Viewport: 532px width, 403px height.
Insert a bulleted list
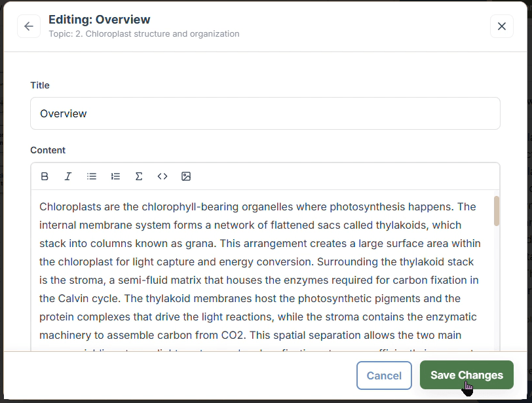[x=92, y=176]
